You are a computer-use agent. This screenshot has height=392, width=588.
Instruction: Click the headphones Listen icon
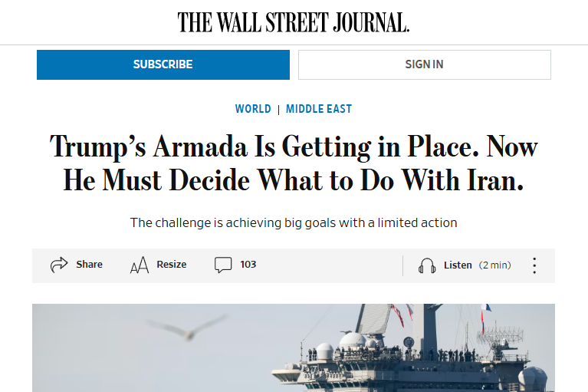coord(427,265)
